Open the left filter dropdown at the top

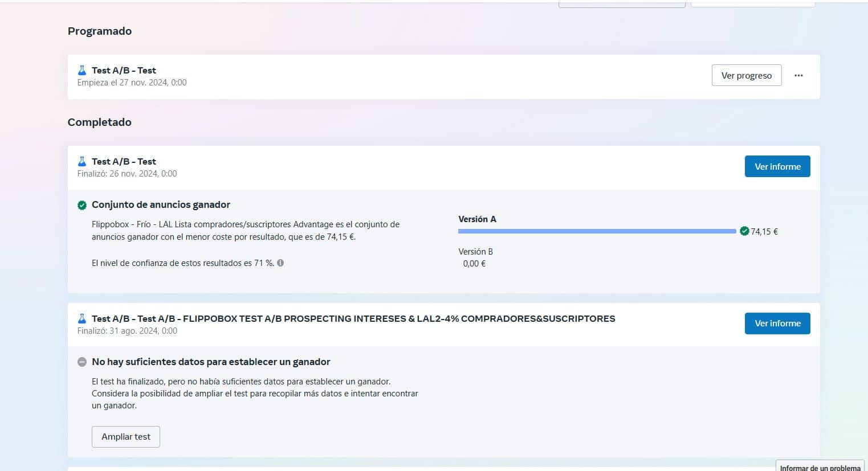tap(622, 2)
